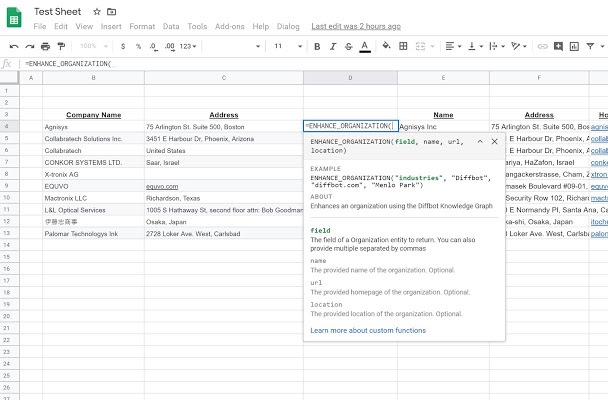Open the Format menu
This screenshot has width=608, height=400.
click(x=142, y=26)
